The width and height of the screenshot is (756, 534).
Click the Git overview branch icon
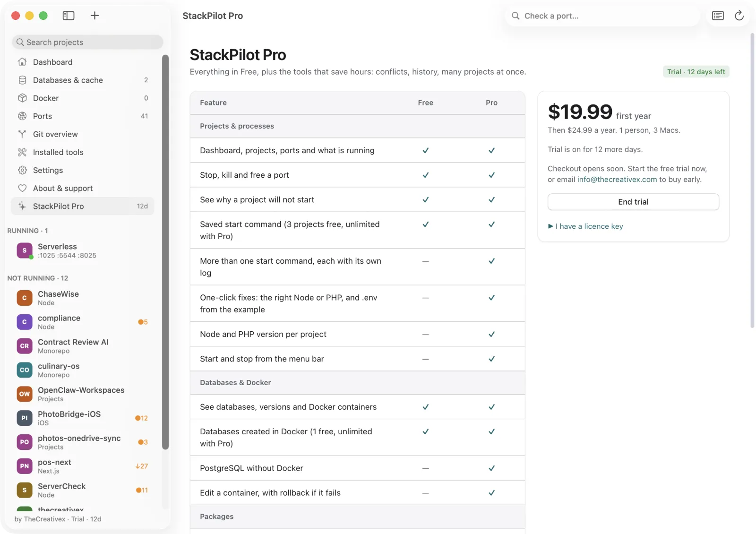[x=22, y=134]
